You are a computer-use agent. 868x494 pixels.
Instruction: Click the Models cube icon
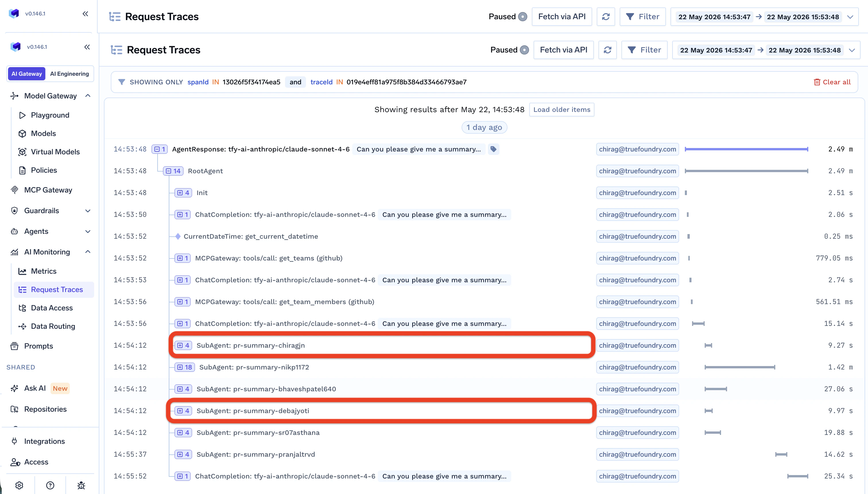[22, 134]
